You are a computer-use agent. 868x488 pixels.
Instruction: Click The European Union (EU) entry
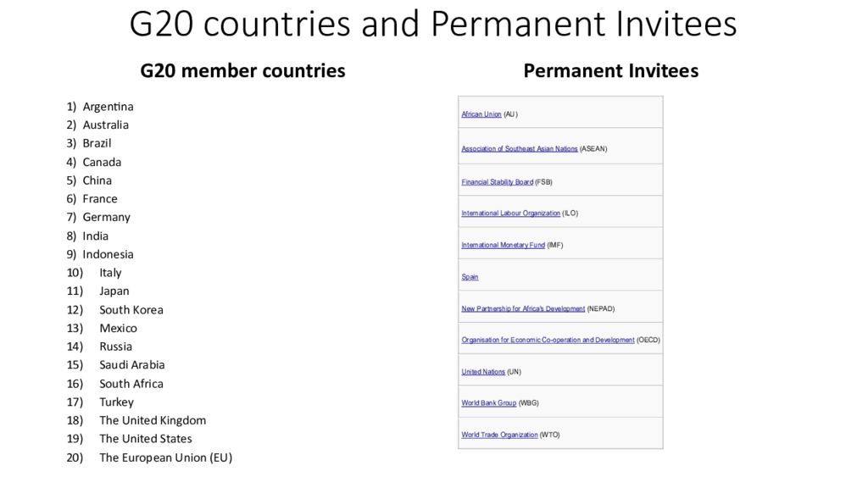(166, 457)
